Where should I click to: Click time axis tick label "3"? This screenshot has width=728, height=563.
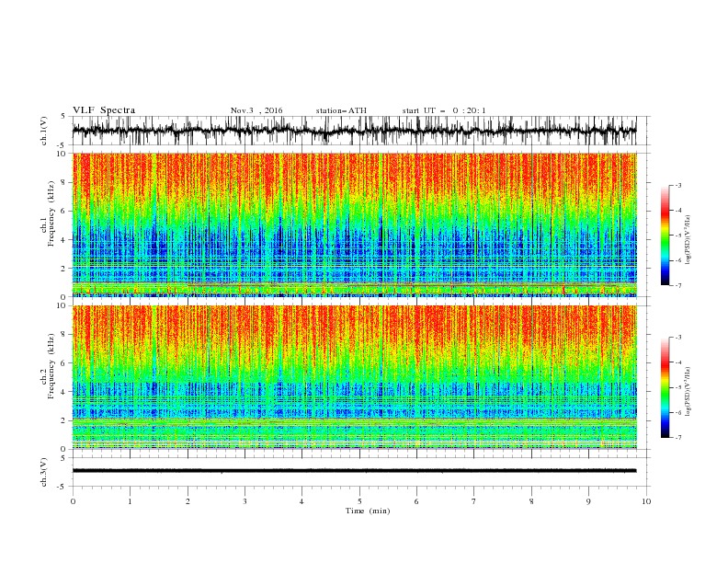(245, 501)
